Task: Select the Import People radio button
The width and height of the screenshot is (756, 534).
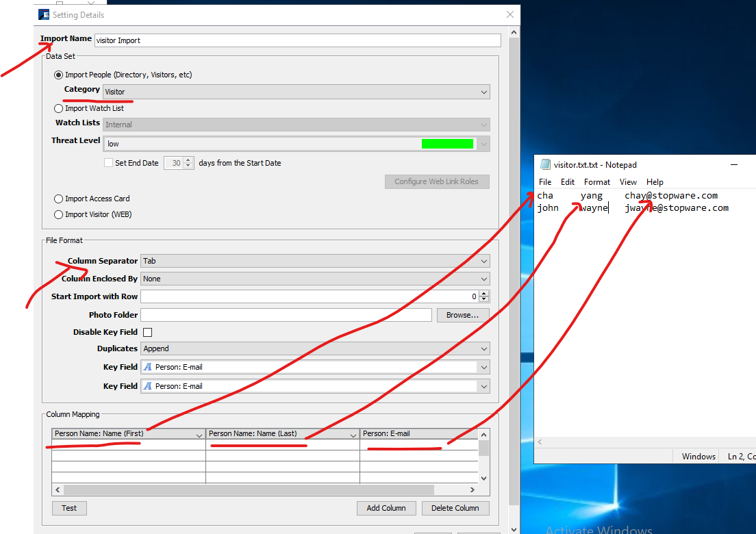Action: (x=58, y=75)
